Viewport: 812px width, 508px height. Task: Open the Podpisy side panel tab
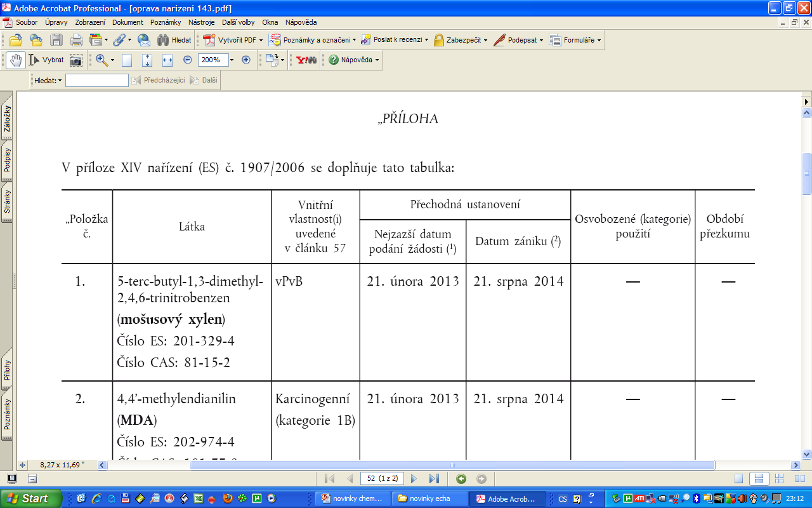(x=7, y=161)
